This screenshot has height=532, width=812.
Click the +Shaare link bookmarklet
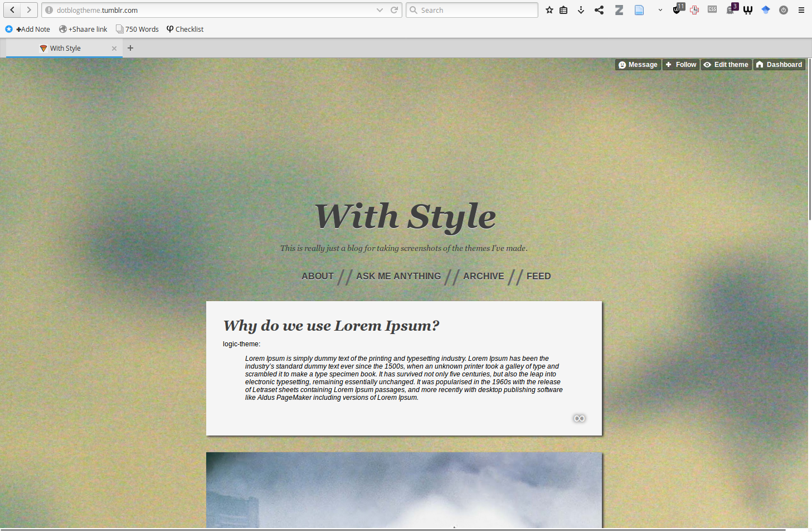pos(83,29)
